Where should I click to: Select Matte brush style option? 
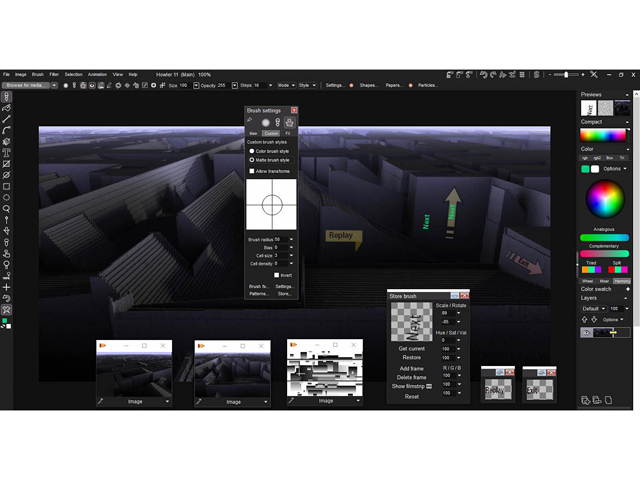point(252,160)
